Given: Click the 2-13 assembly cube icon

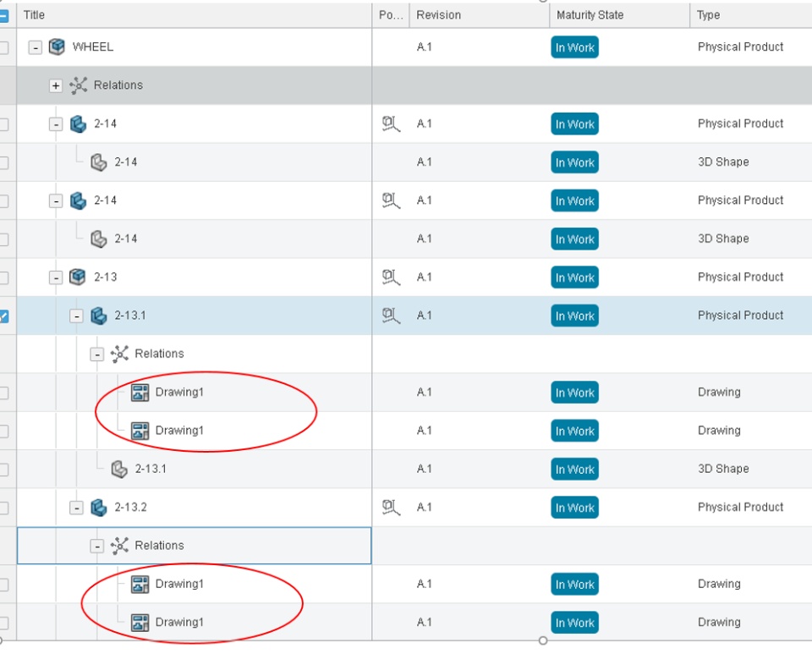Looking at the screenshot, I should pyautogui.click(x=77, y=277).
